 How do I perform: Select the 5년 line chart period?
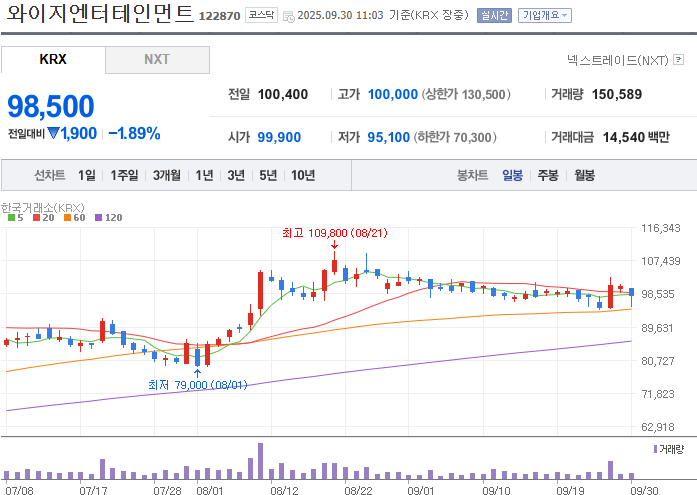(x=268, y=175)
